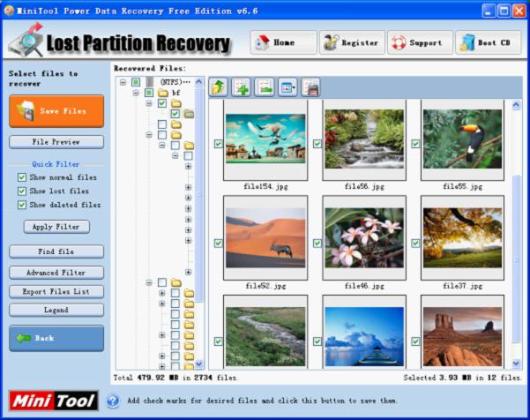Image resolution: width=530 pixels, height=420 pixels.
Task: Select the file37.jpg autumn tree thumbnail
Action: [x=462, y=238]
